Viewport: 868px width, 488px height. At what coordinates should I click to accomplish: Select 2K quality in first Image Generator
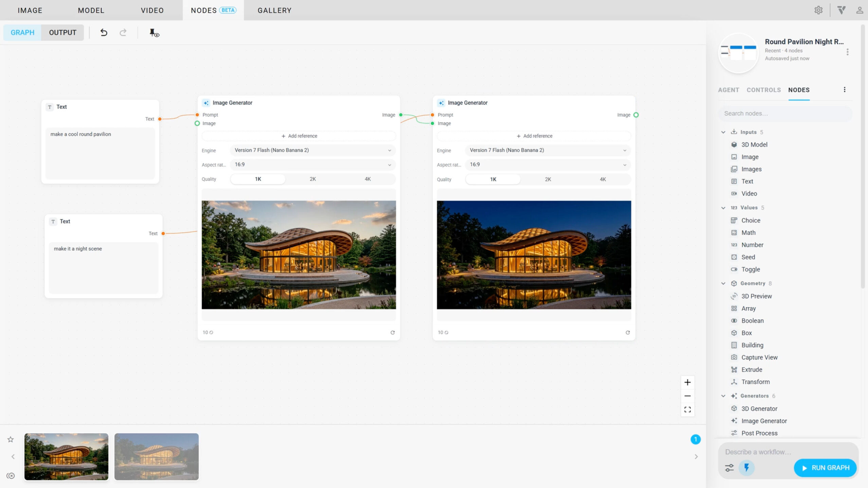click(313, 179)
